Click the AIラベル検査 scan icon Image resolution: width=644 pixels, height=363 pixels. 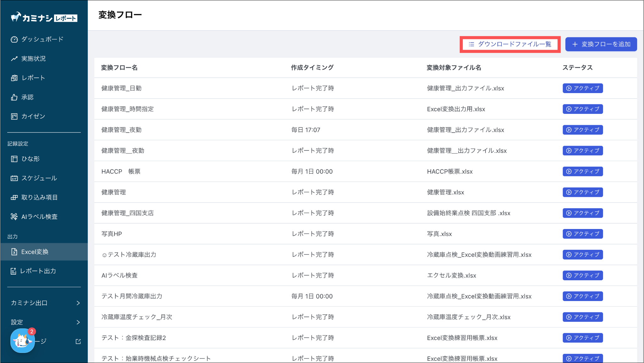tap(14, 217)
